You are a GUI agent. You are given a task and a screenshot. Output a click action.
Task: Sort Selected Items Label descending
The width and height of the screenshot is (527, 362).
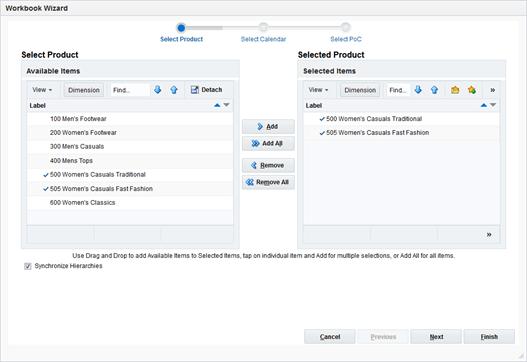tap(493, 105)
